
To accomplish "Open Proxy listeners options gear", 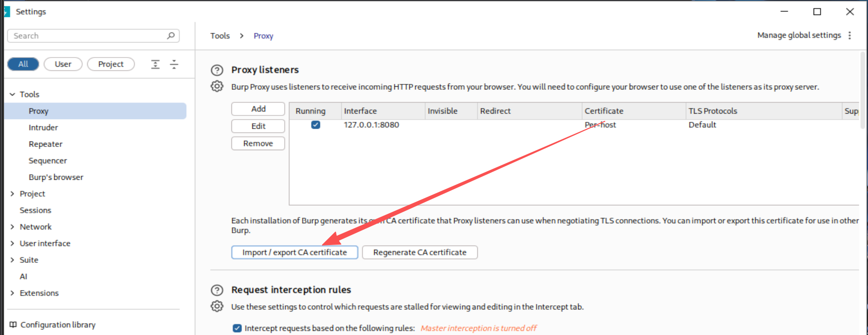I will pos(217,86).
